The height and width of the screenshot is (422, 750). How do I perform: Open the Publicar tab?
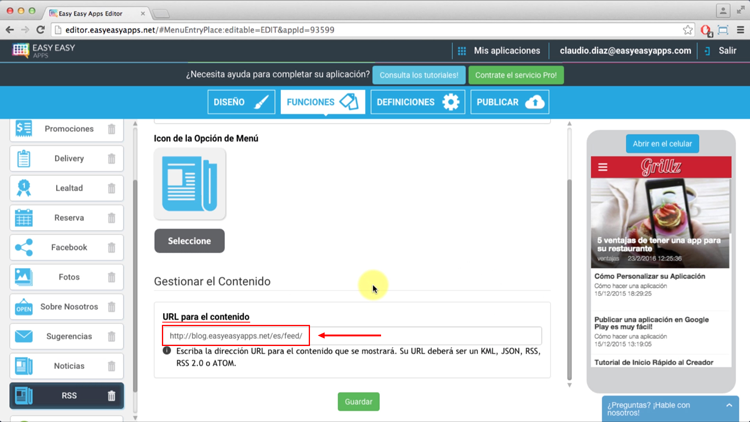510,102
